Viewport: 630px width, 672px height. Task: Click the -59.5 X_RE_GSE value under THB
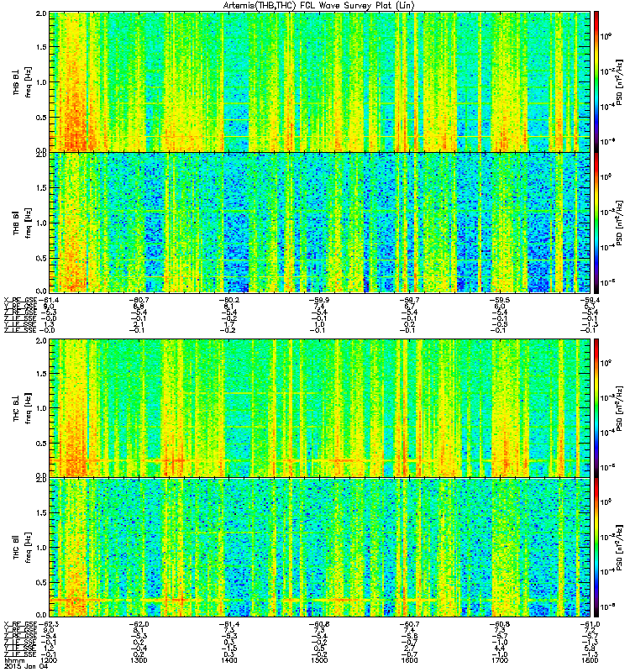click(499, 300)
